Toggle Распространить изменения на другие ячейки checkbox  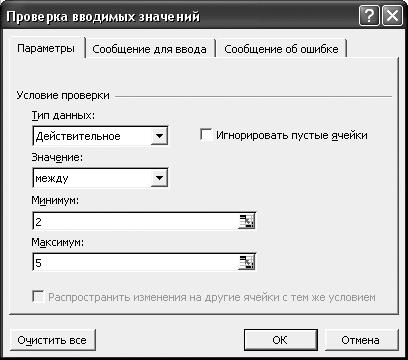click(38, 297)
